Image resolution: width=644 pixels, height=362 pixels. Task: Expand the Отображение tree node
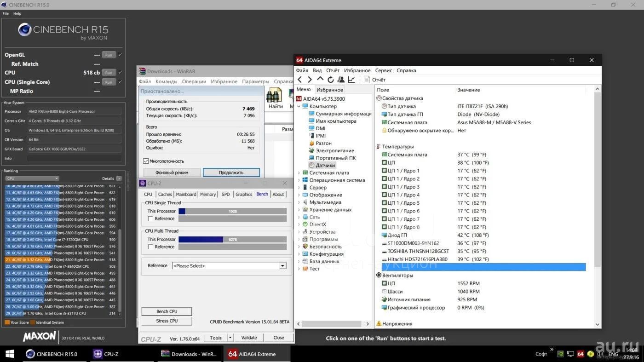pyautogui.click(x=299, y=195)
